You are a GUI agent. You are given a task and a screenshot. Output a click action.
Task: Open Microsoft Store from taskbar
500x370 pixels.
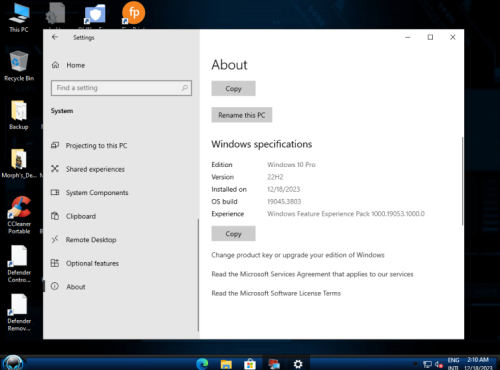[250, 364]
